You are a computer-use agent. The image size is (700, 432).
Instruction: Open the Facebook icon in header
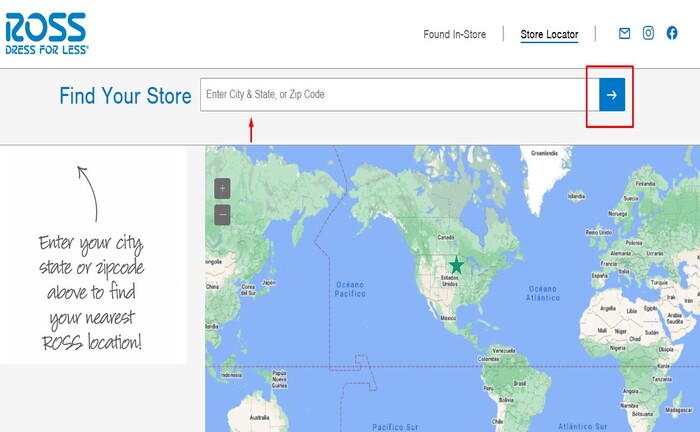672,33
